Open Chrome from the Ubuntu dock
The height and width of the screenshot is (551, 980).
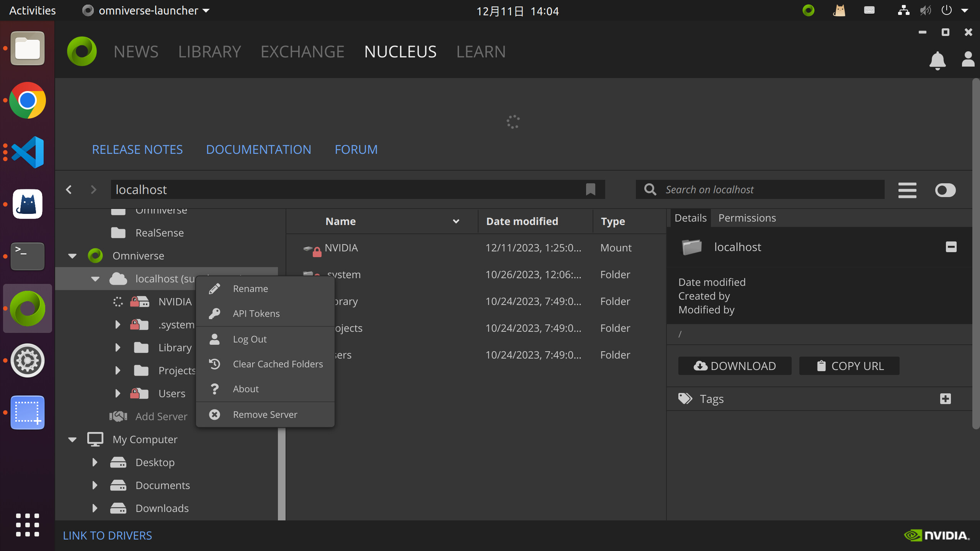pyautogui.click(x=28, y=100)
